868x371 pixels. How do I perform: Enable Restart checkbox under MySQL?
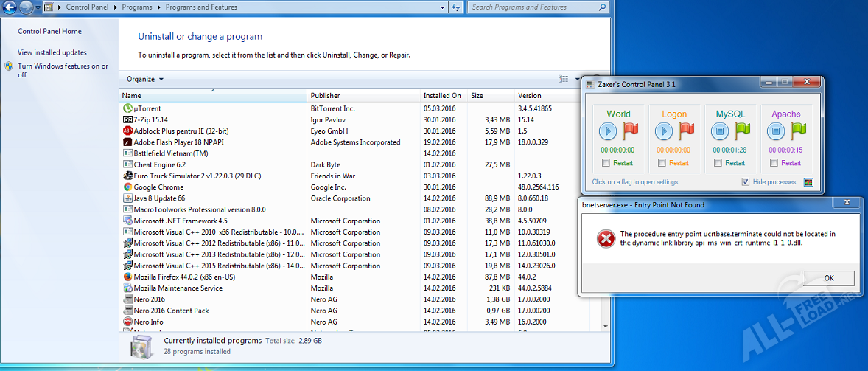[x=718, y=163]
